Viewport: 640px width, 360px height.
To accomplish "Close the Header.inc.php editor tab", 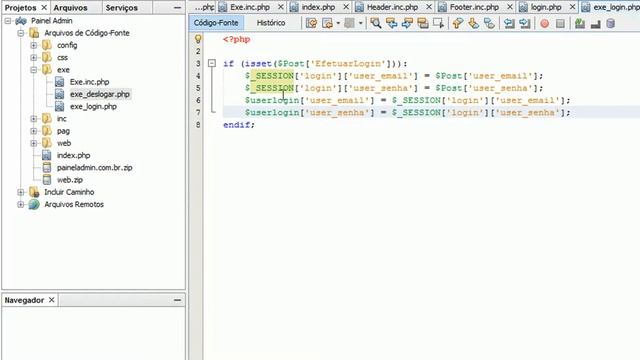I will (x=429, y=7).
